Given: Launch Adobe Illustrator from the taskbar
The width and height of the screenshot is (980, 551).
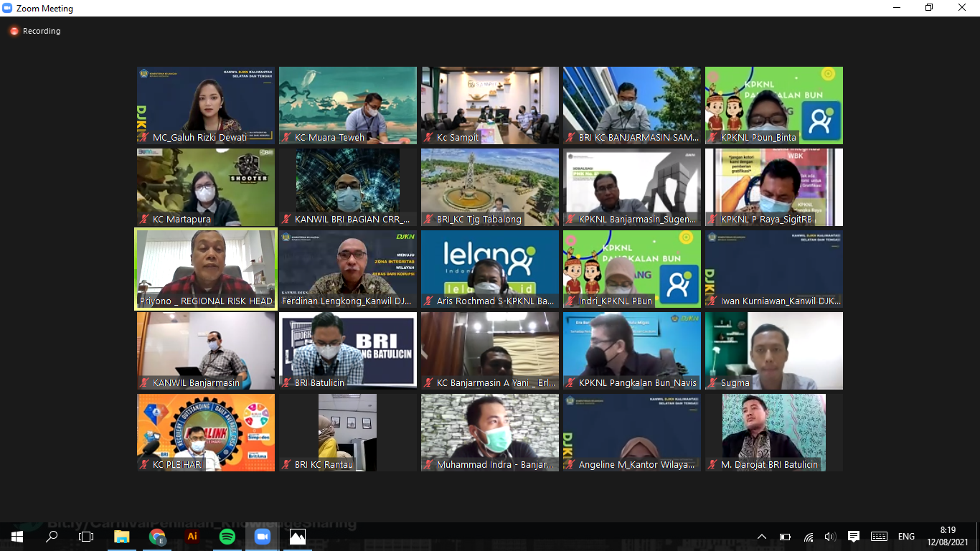Looking at the screenshot, I should 192,537.
